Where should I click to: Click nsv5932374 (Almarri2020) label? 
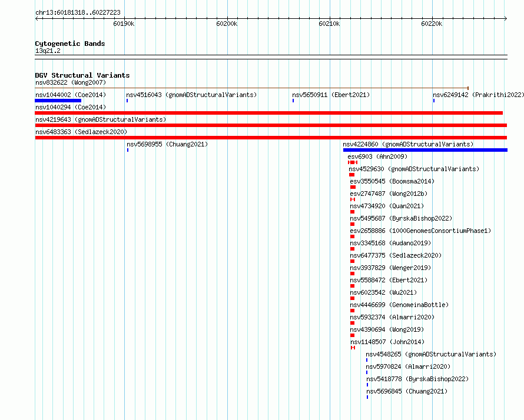pyautogui.click(x=392, y=317)
